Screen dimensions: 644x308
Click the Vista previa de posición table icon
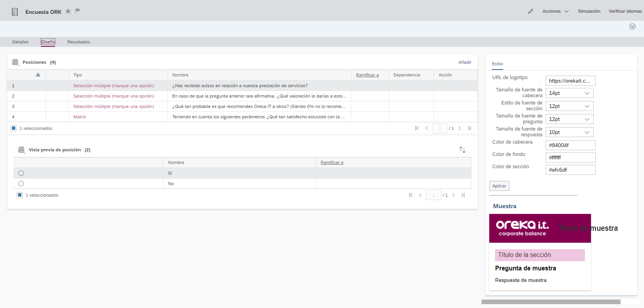point(22,150)
